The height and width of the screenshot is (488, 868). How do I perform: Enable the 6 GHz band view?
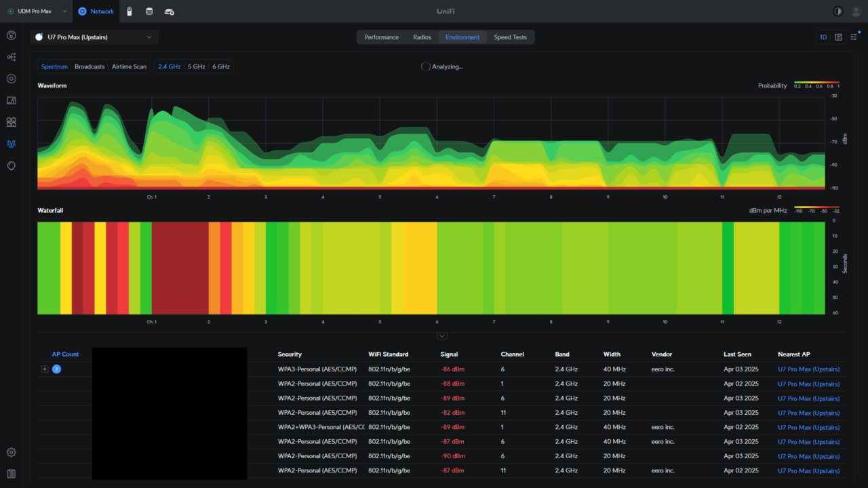click(222, 66)
